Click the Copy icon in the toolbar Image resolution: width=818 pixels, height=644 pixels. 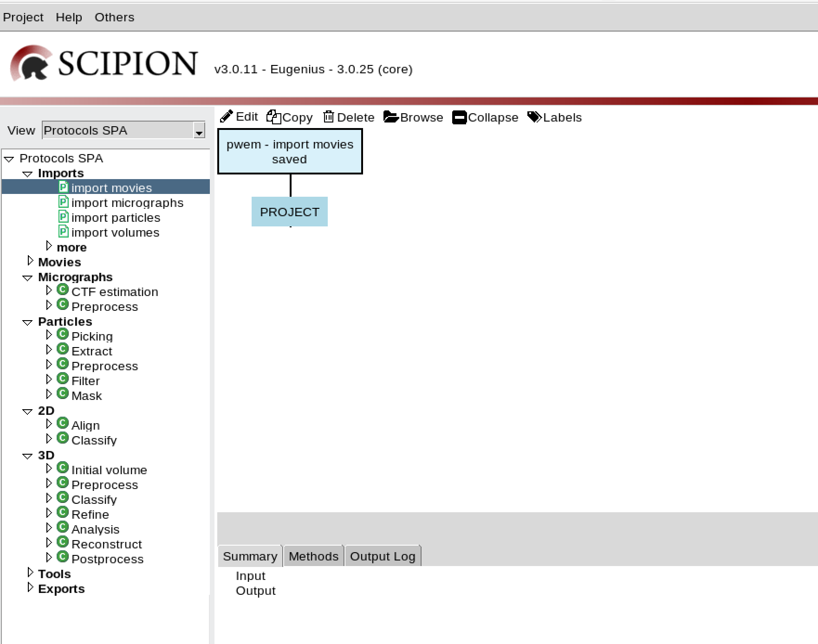coord(274,116)
